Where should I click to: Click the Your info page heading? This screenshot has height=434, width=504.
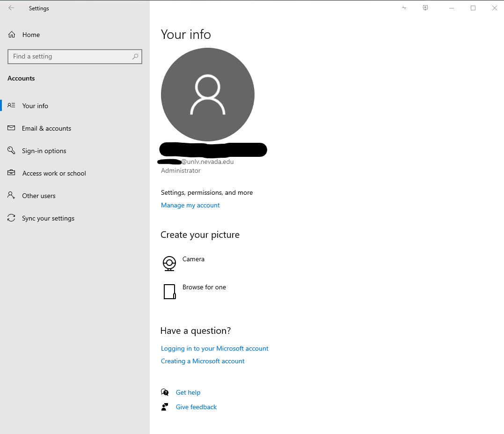186,34
